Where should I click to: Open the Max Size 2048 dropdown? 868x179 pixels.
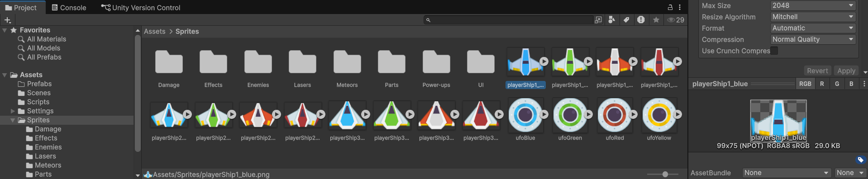813,5
